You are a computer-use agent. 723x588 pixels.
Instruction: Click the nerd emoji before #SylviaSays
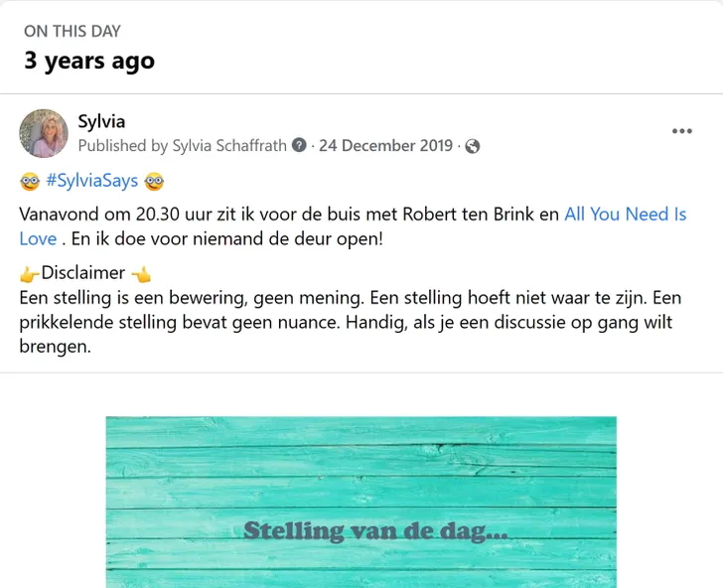(29, 181)
